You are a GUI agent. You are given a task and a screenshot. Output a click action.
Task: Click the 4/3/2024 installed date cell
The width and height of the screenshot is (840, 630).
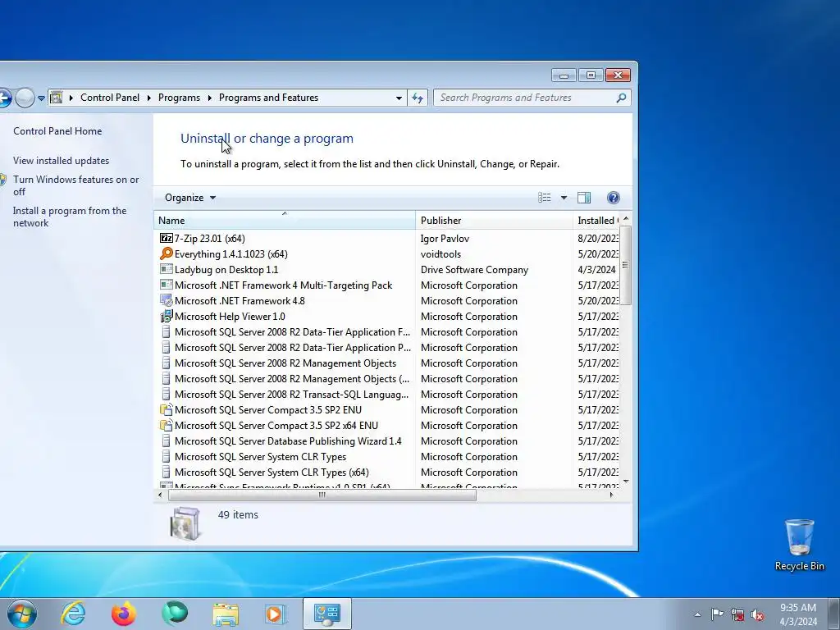tap(596, 269)
